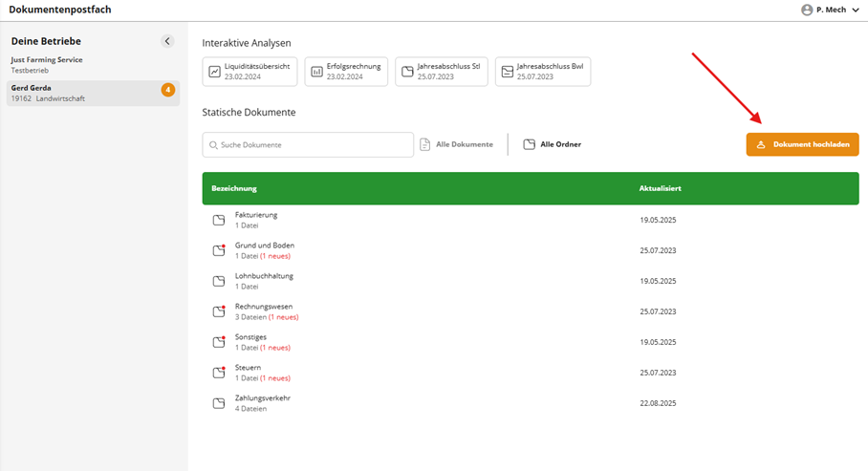Click the '1 Datei' text under Fakturierung
Viewport: 868px width, 471px height.
point(247,225)
